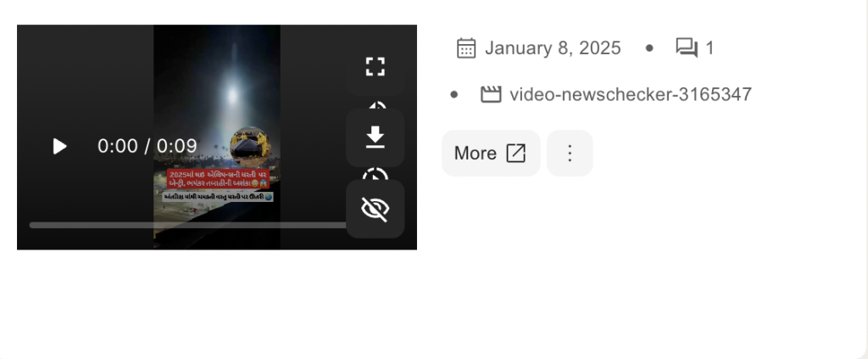
Task: Seek using the video progress bar
Action: pyautogui.click(x=188, y=226)
